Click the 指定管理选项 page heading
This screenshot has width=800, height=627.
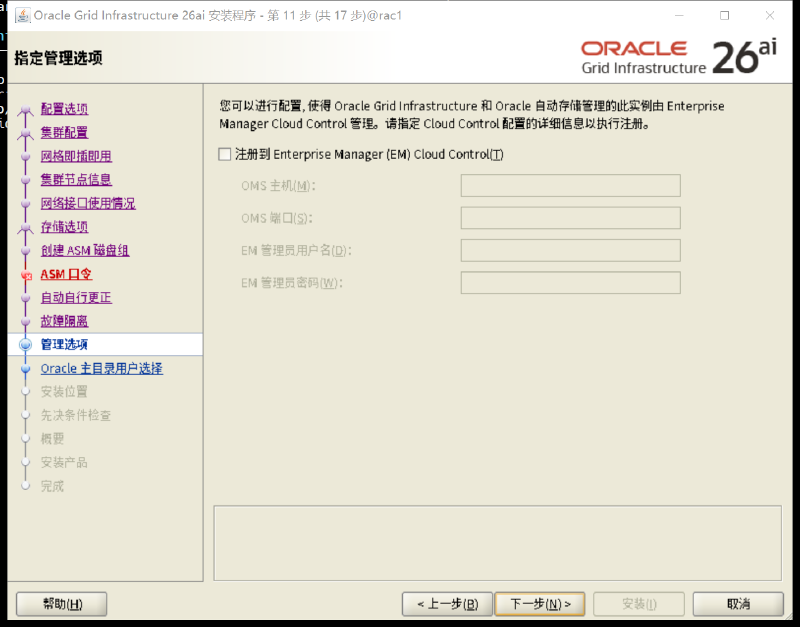click(x=58, y=58)
